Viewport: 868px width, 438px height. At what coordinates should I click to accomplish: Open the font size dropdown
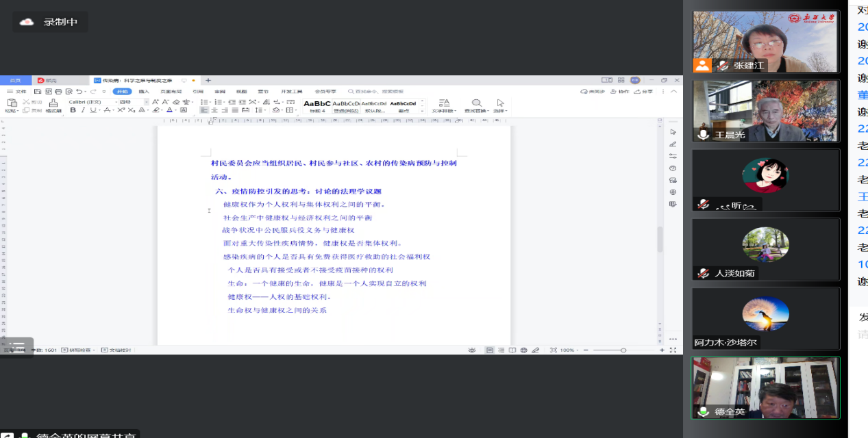[145, 102]
